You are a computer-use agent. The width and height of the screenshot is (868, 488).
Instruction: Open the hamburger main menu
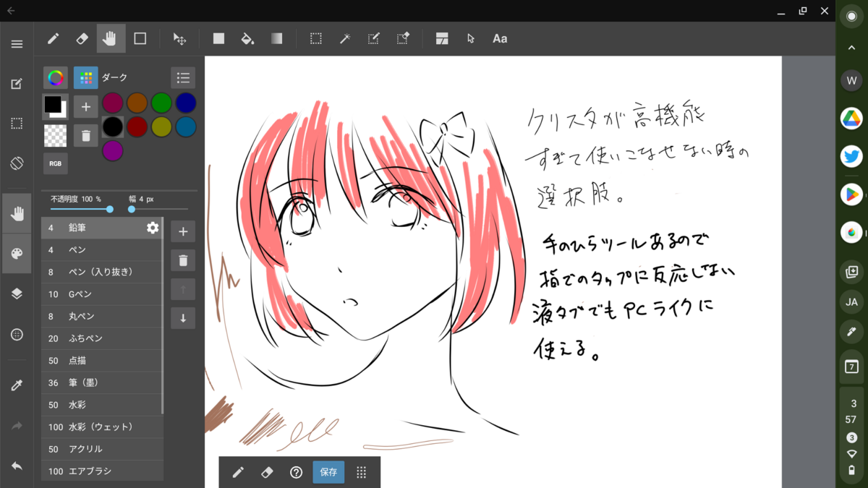(x=17, y=44)
